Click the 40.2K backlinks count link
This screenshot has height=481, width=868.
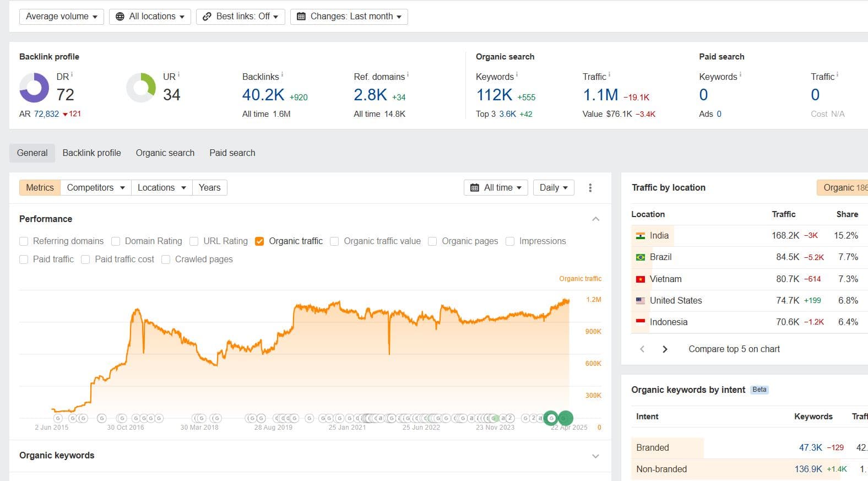263,95
